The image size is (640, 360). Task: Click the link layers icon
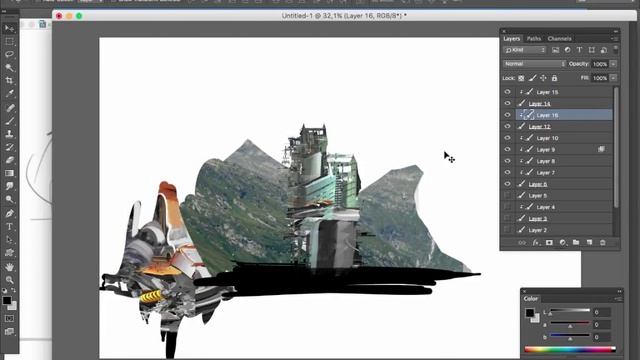click(x=522, y=242)
